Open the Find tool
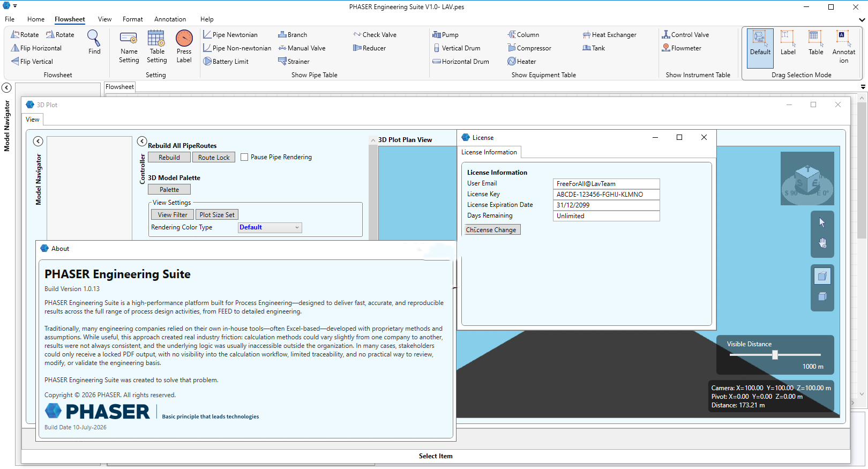 point(94,42)
